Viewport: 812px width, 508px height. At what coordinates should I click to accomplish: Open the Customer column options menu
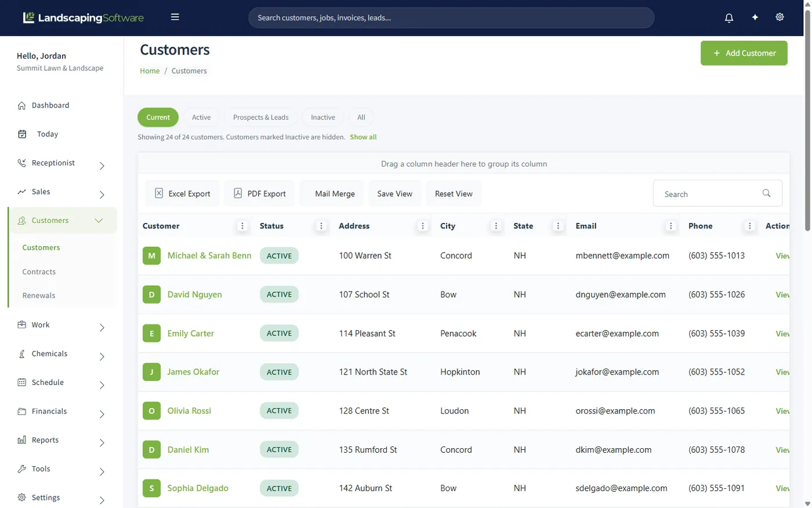coord(242,226)
